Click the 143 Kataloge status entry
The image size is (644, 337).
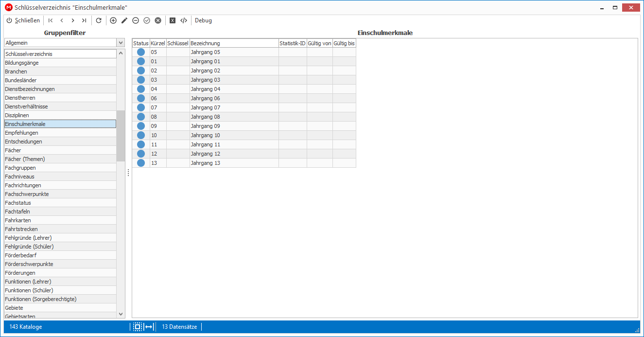coord(26,327)
